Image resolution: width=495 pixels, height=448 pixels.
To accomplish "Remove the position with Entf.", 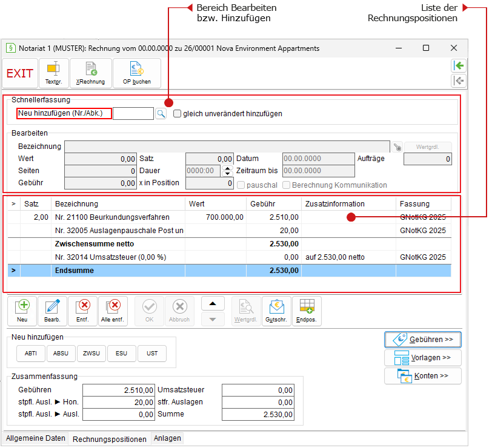I will tap(83, 311).
